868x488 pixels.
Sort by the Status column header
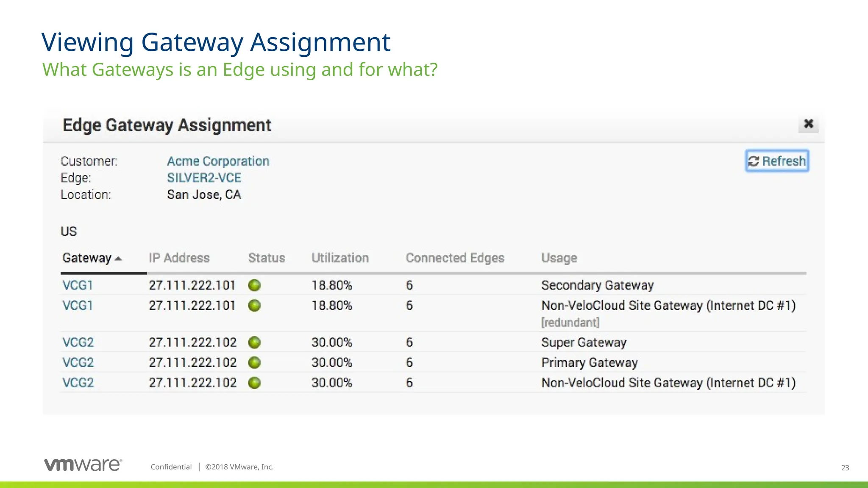pyautogui.click(x=267, y=258)
